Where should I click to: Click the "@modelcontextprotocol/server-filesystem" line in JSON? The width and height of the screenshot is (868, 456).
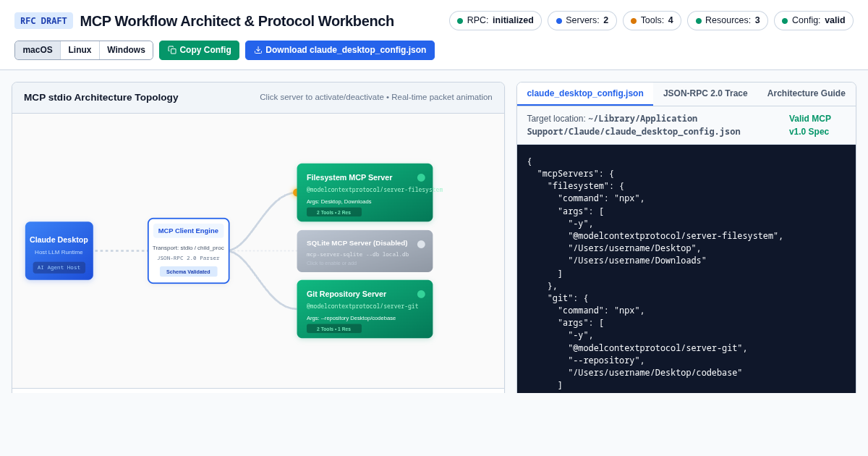click(676, 236)
